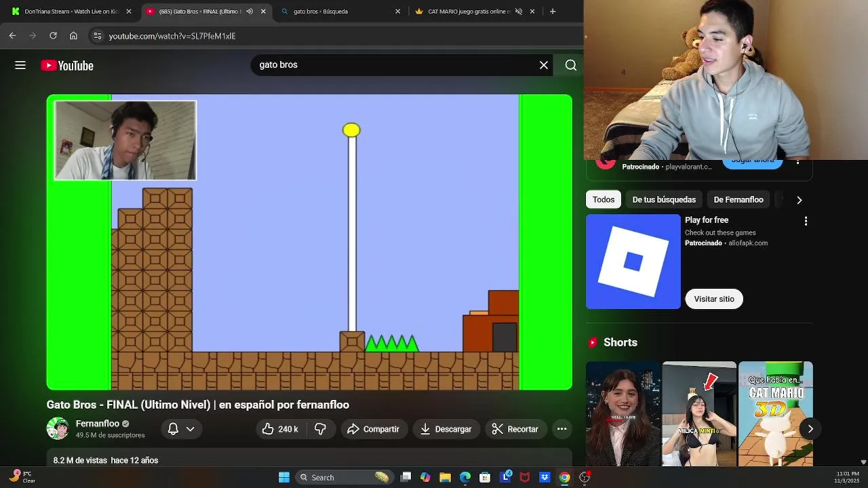The width and height of the screenshot is (868, 488).
Task: Open File Explorer from the taskbar
Action: click(445, 477)
